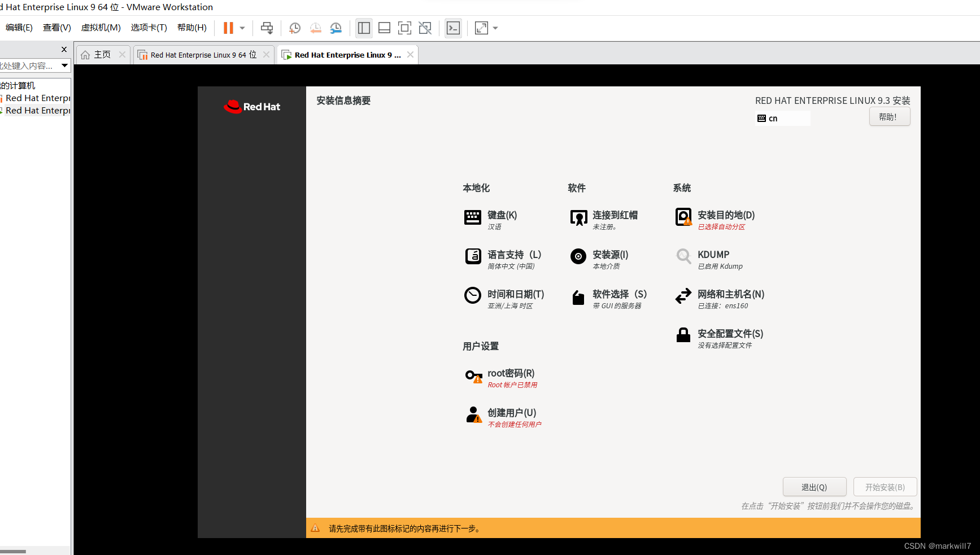The height and width of the screenshot is (555, 980).
Task: Click the stretch guest display icon
Action: tap(481, 28)
